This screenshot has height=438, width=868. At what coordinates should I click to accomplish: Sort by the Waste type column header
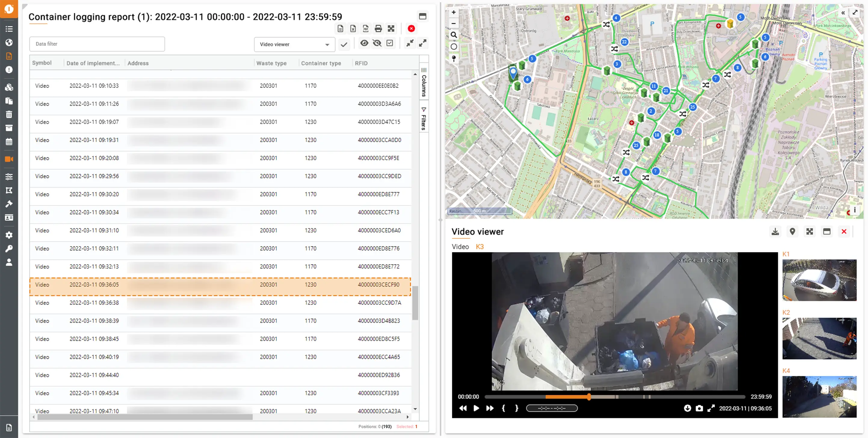click(x=271, y=63)
